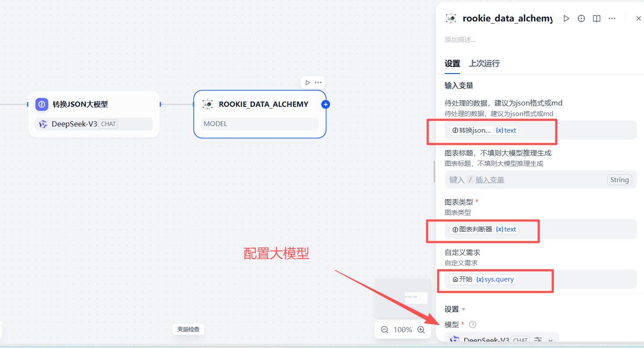Click the blue plus handle on ROOKIE_DATA_ALCHEMY node
The image size is (644, 348).
pos(326,104)
